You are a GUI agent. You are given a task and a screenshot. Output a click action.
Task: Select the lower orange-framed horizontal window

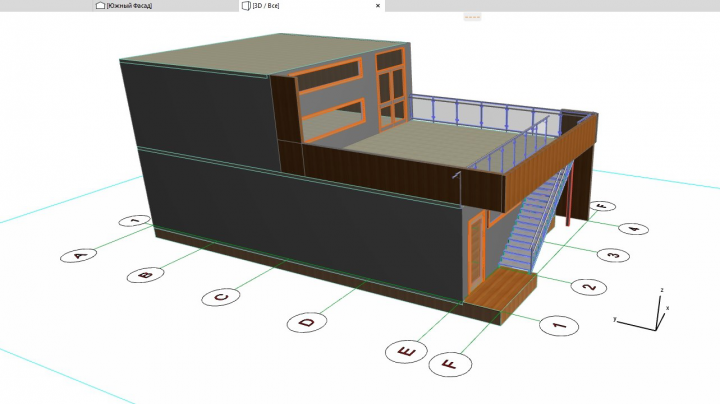tap(333, 119)
